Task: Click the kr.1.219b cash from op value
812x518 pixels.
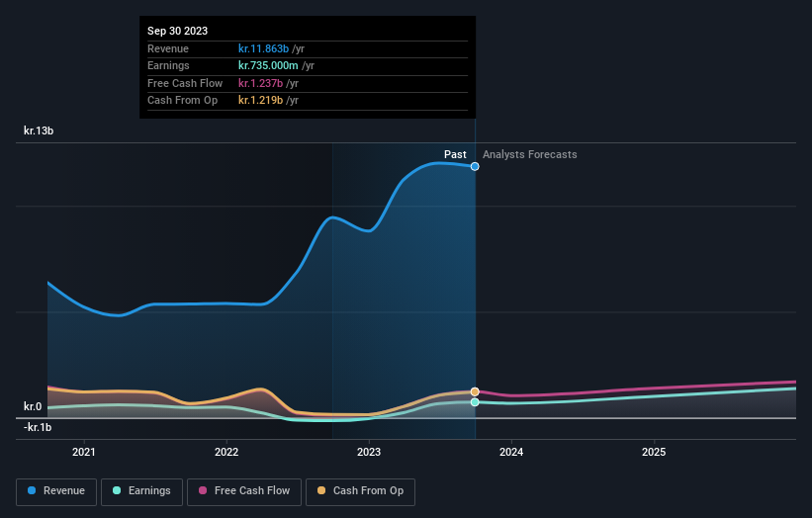Action: 260,101
